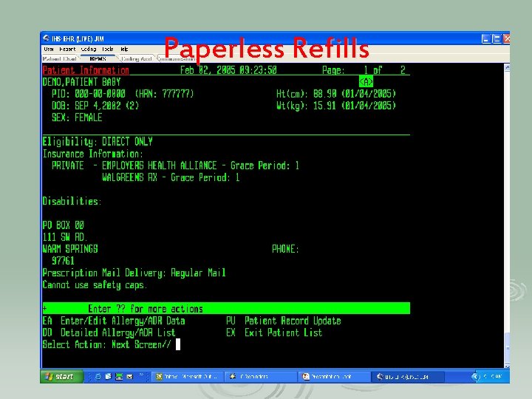Switch to the Coding Asst tab
The image size is (532, 399).
(137, 58)
